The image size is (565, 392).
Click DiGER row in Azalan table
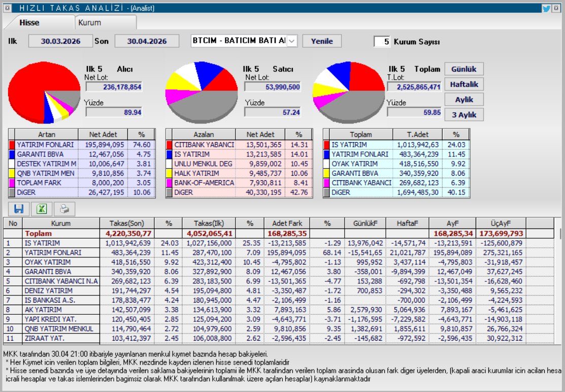coord(239,192)
